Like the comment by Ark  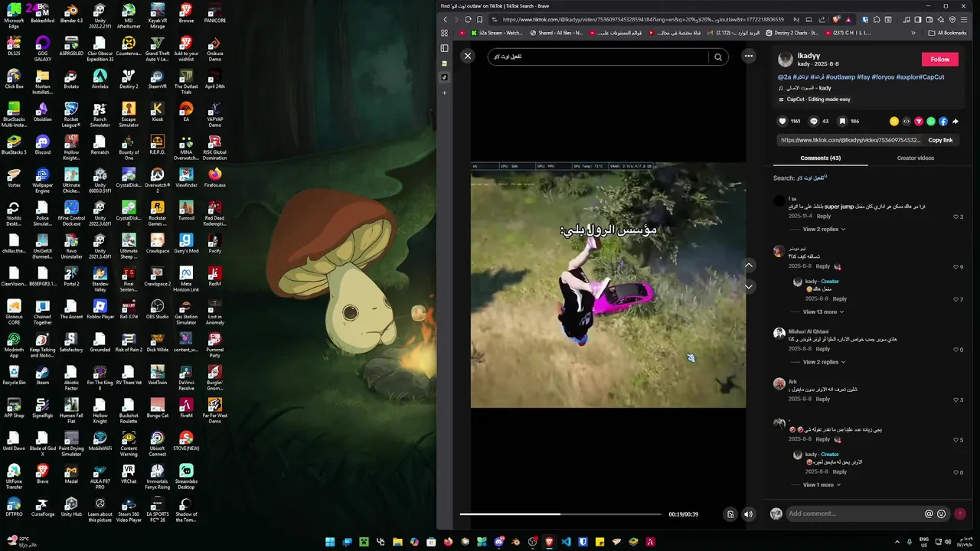point(955,399)
